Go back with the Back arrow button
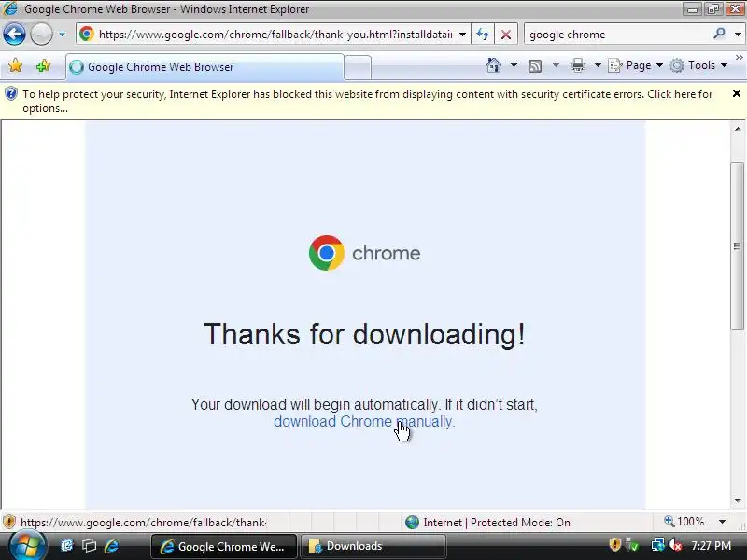This screenshot has height=560, width=747. (x=14, y=35)
